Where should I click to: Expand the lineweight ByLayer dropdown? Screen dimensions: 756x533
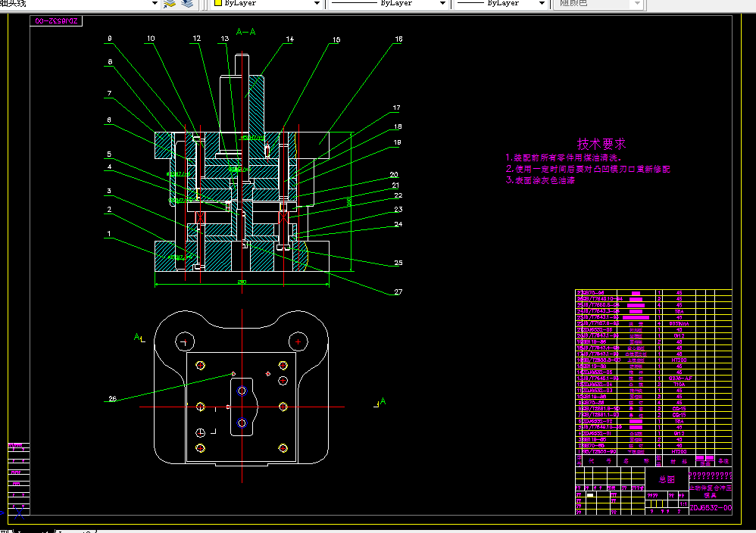541,4
